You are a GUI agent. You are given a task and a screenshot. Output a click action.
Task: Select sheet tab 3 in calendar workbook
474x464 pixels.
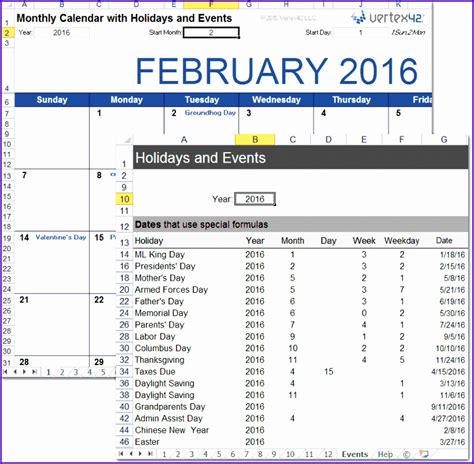coord(76,372)
